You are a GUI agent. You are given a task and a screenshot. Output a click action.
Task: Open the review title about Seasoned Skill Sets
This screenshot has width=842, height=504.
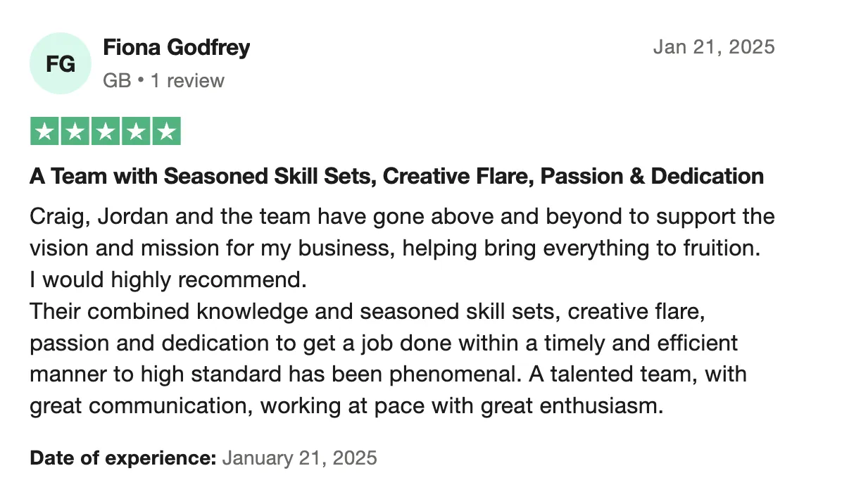[x=397, y=177]
